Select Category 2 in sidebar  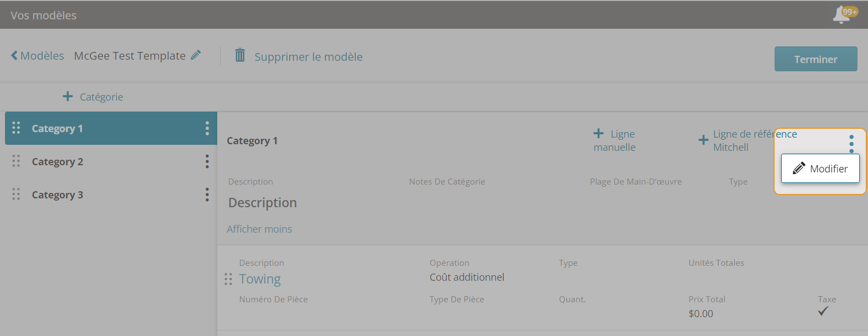point(57,161)
